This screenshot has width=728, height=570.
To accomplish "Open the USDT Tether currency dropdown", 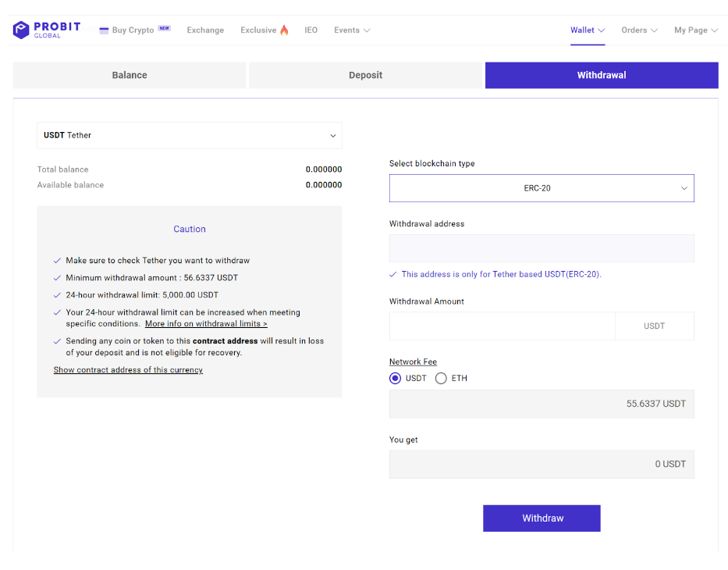I will (190, 135).
